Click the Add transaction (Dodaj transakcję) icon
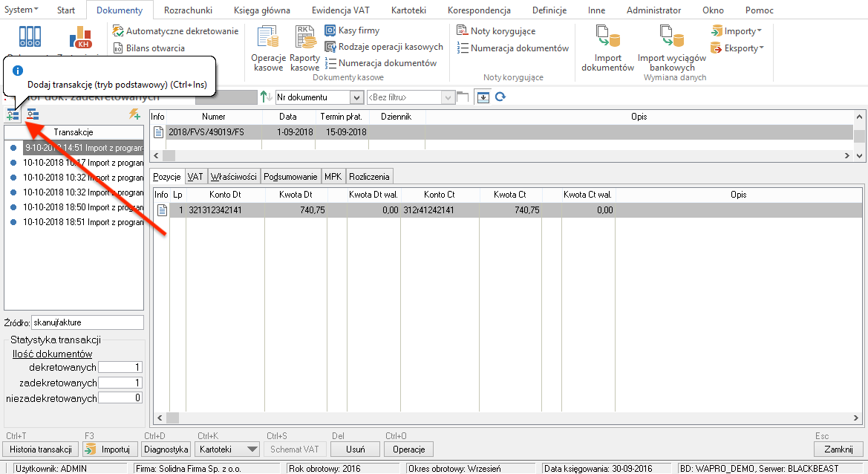The width and height of the screenshot is (868, 474). coord(13,114)
